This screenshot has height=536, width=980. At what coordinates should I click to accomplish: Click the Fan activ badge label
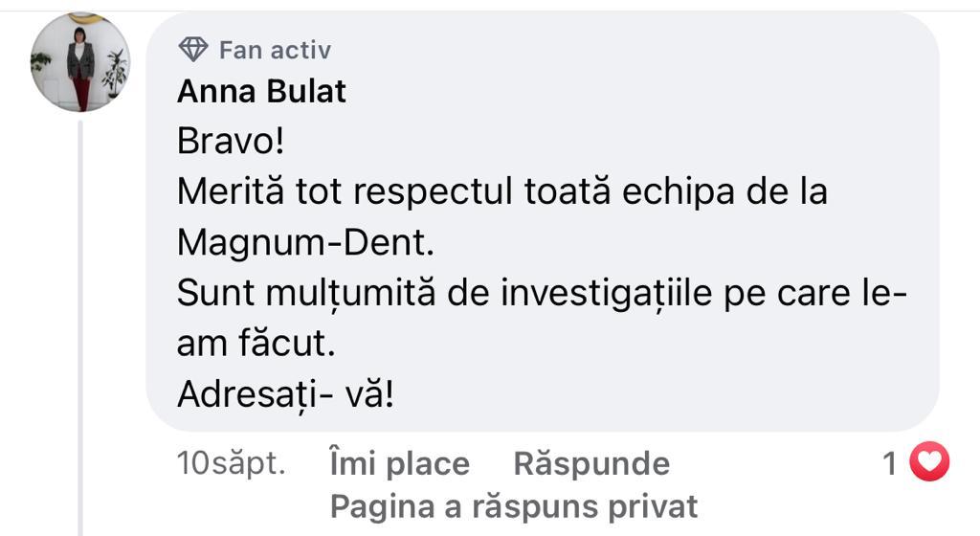(x=275, y=50)
